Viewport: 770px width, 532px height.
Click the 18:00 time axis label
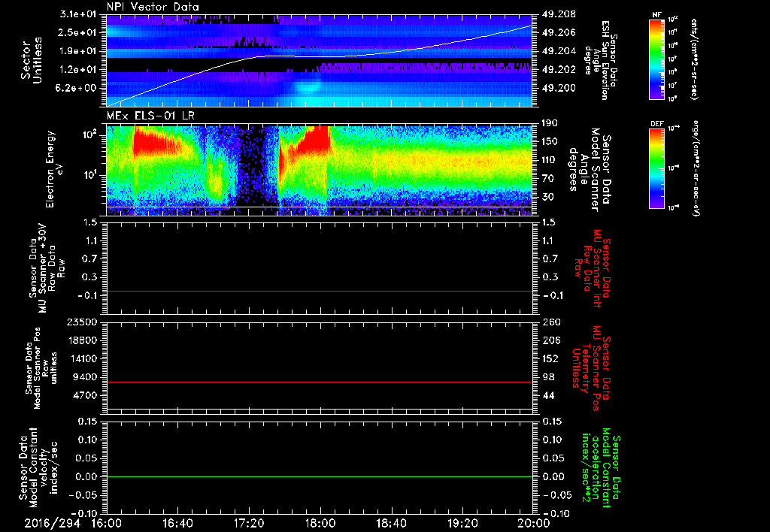(x=320, y=523)
